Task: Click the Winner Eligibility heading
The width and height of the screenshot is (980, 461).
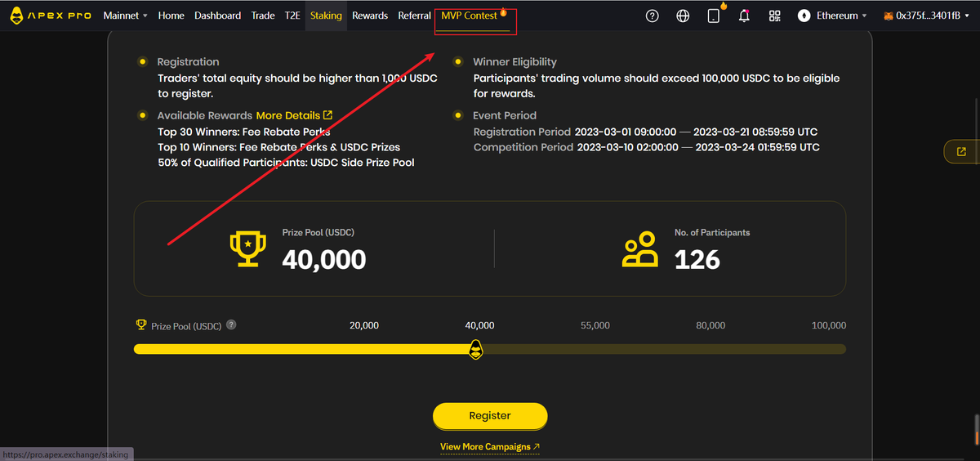Action: point(515,61)
